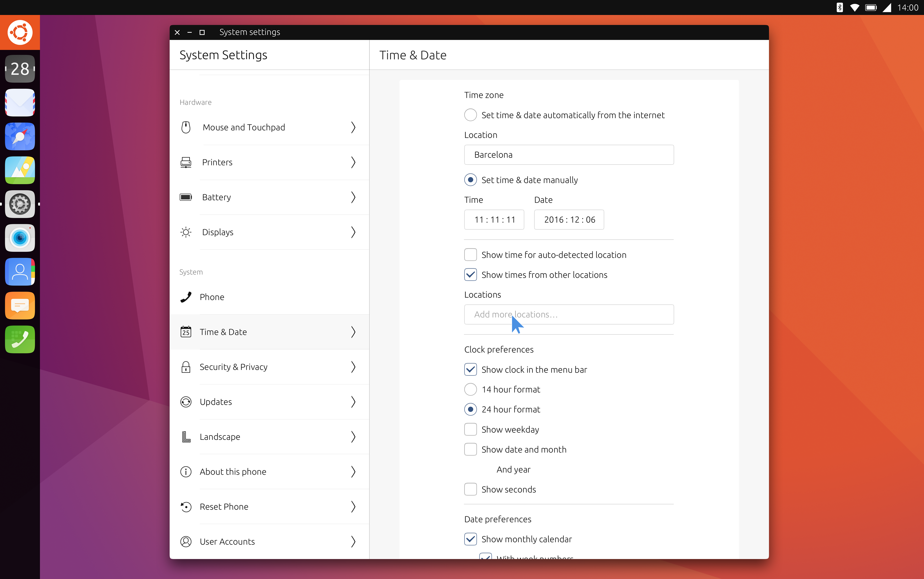Click the Landscape icon in sidebar
The image size is (924, 579).
[x=186, y=437]
